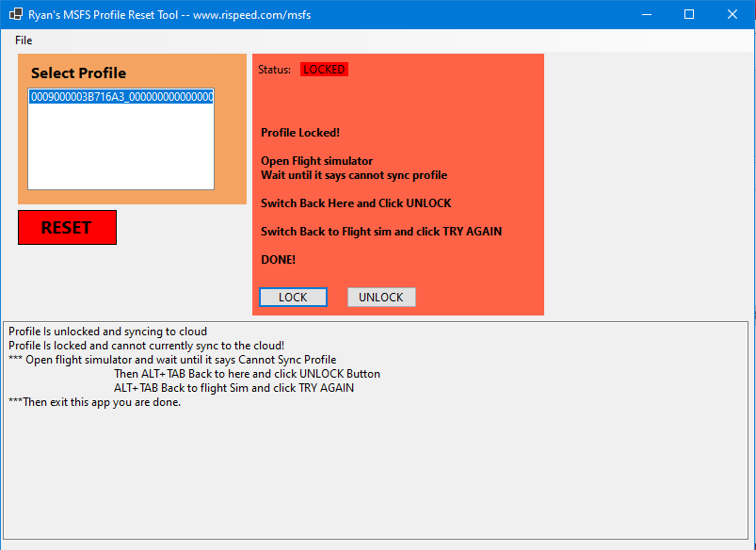
Task: Click log line 'ALT+TAB Back to flight Sim'
Action: click(x=233, y=388)
